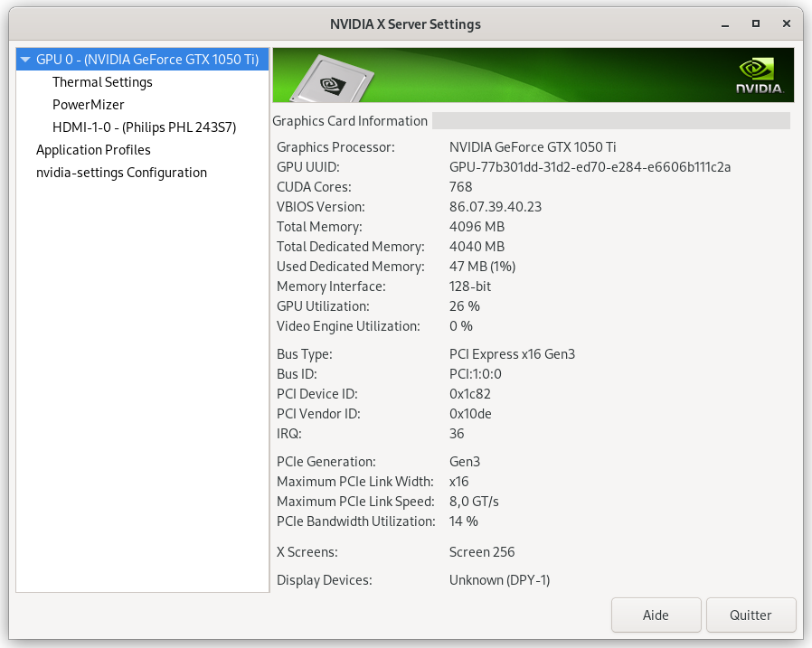The width and height of the screenshot is (812, 648).
Task: Click the Graphics Processor: label
Action: (335, 147)
